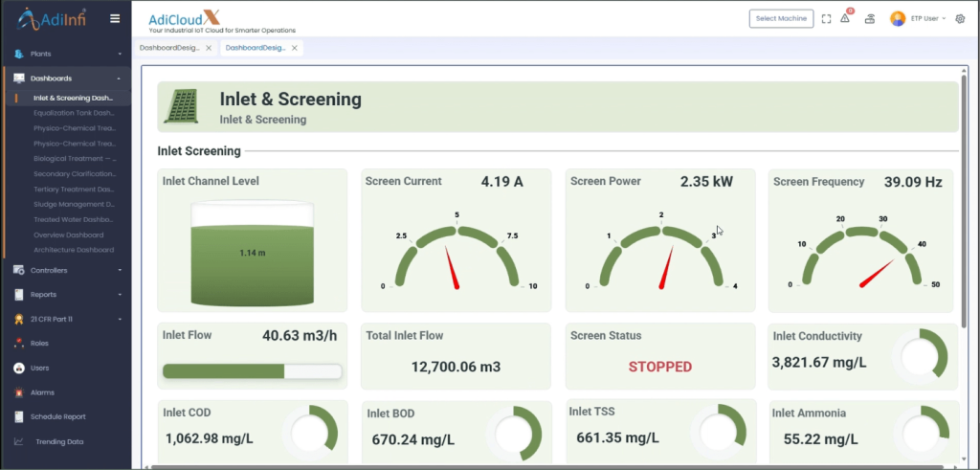Open the ETP User dropdown
980x470 pixels.
click(x=928, y=19)
